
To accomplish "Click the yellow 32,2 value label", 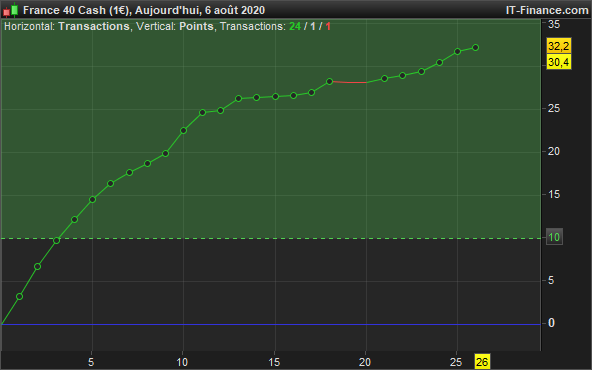I will click(559, 46).
